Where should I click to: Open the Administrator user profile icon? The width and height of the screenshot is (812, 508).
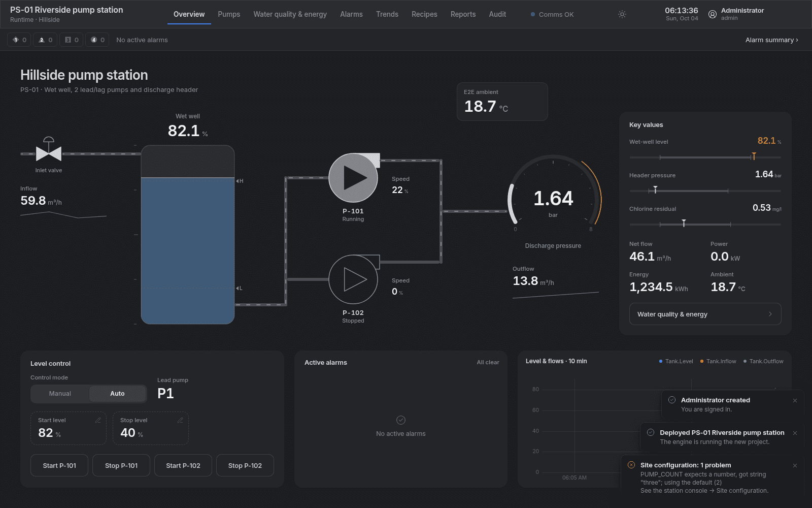[x=713, y=14]
